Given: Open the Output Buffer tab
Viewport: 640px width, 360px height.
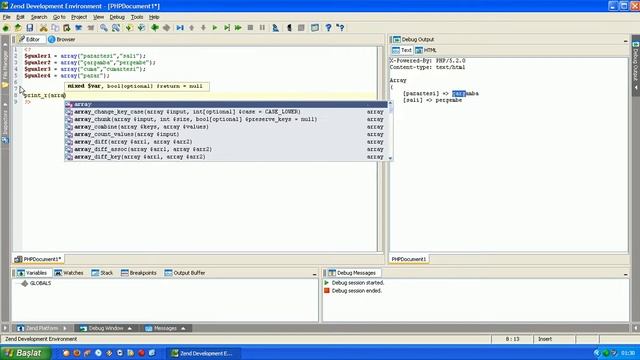Looking at the screenshot, I should (x=184, y=273).
